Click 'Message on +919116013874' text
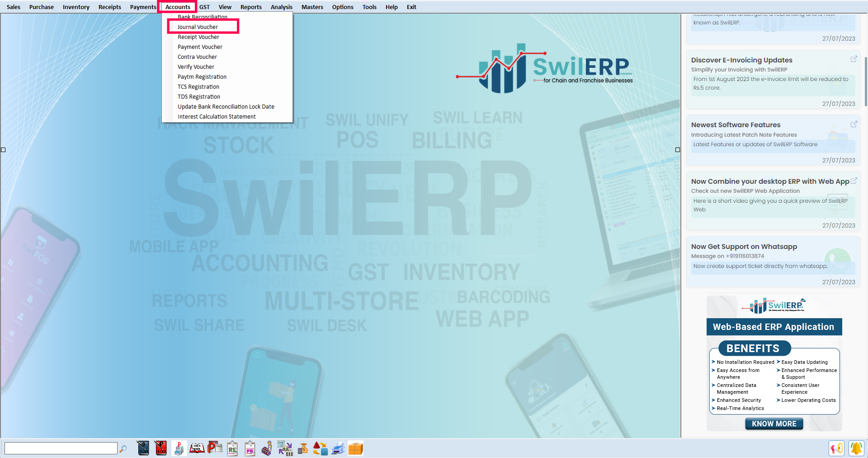 click(727, 256)
